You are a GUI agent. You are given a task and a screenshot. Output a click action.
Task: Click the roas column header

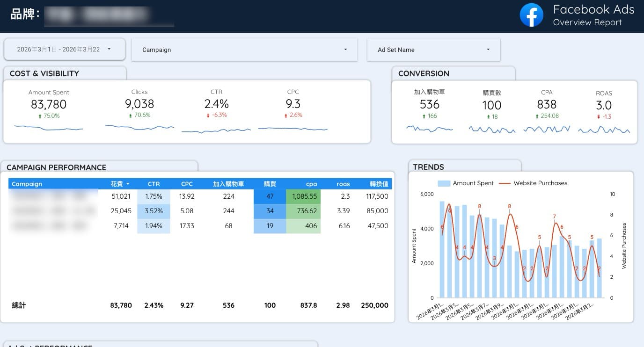tap(343, 184)
